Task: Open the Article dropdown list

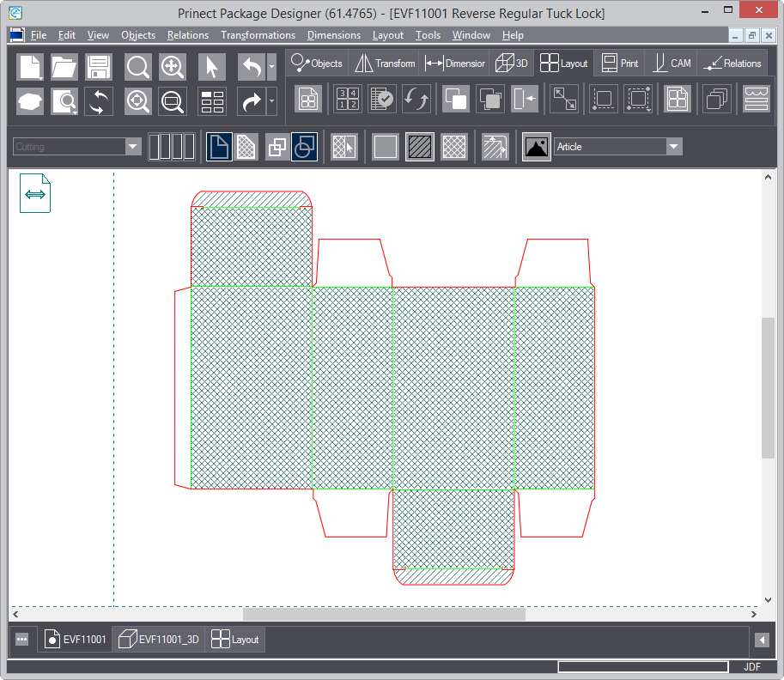Action: coord(674,147)
